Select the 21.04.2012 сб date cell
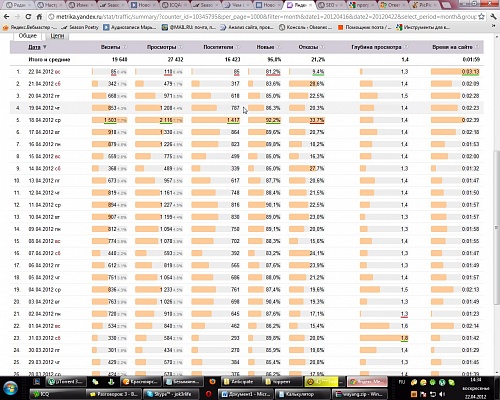500x400 pixels. [x=44, y=84]
